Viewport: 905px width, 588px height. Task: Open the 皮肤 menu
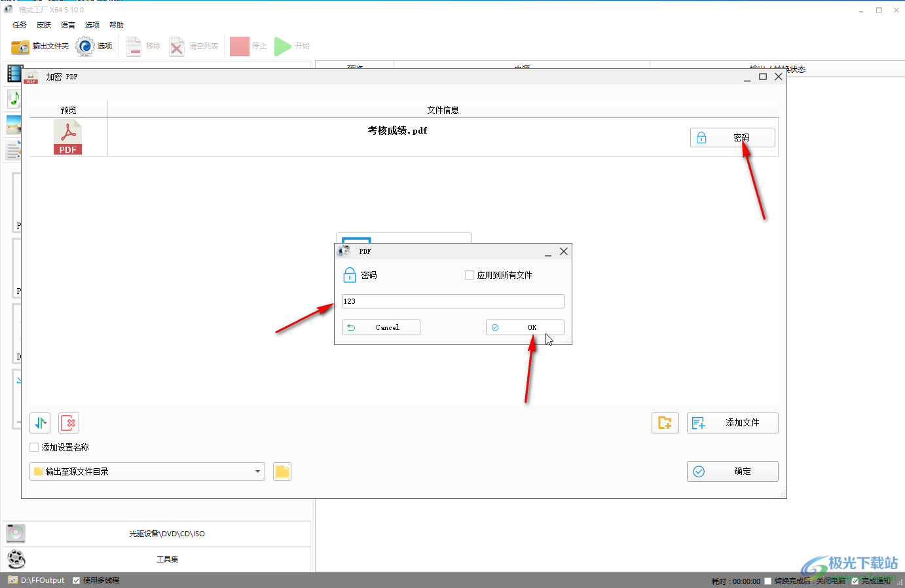[44, 25]
